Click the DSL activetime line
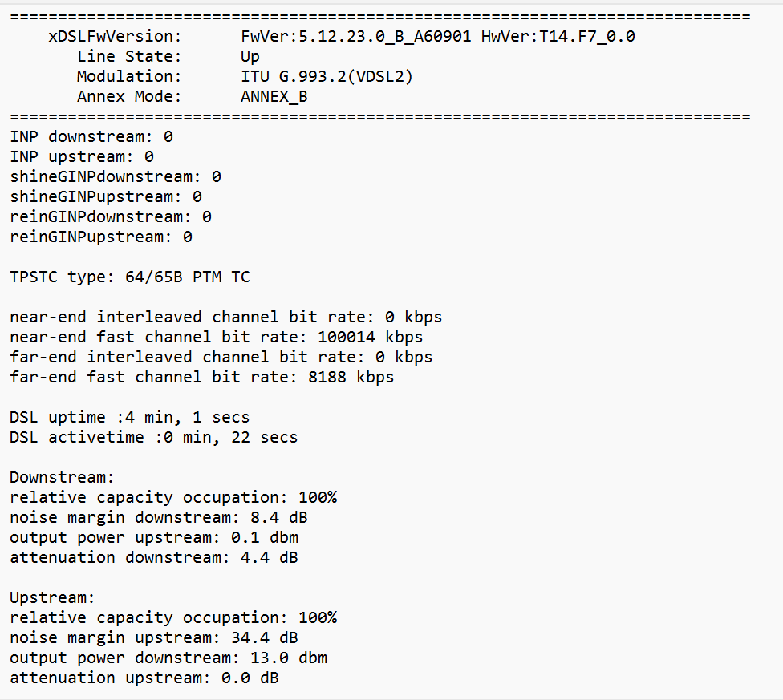 [x=153, y=438]
